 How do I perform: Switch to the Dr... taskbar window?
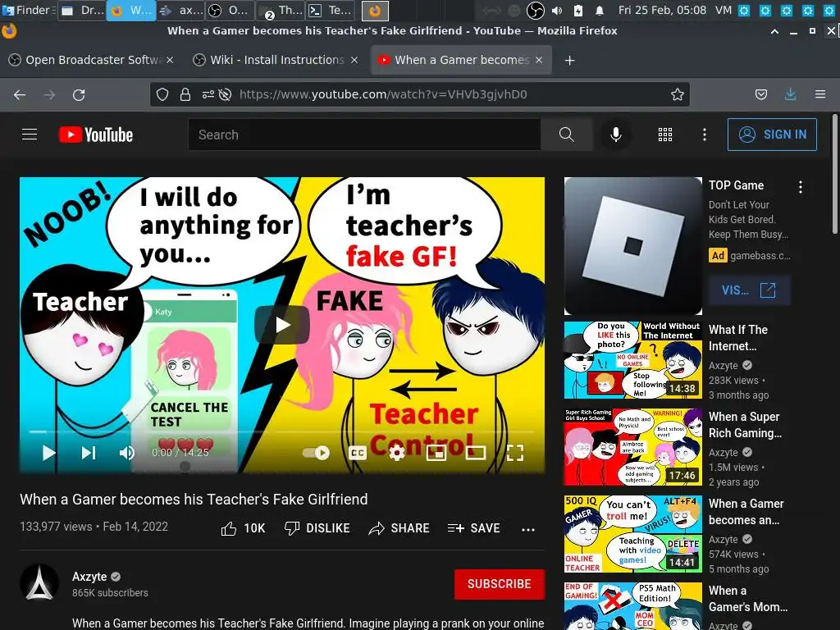[82, 10]
